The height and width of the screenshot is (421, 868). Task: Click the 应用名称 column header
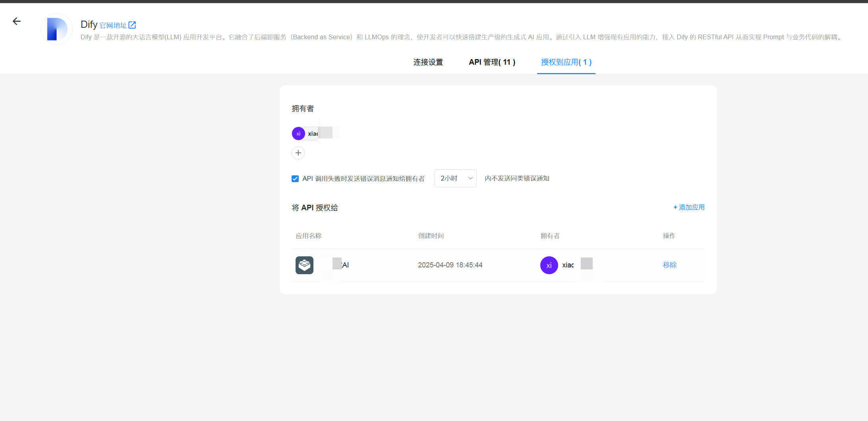click(309, 236)
